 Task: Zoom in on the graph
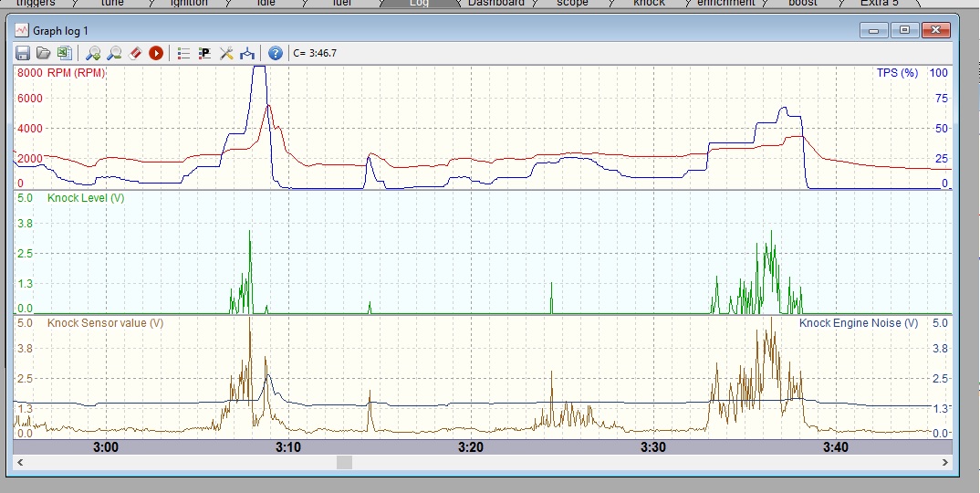(93, 53)
